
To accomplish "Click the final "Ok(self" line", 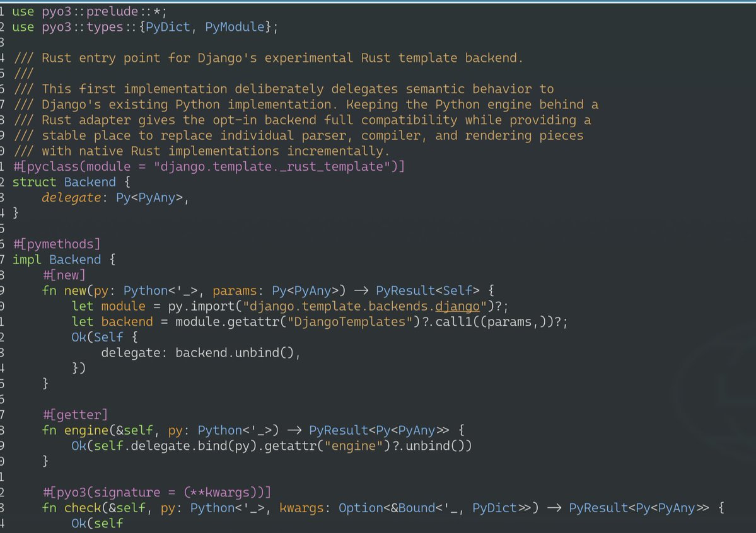I will click(97, 524).
